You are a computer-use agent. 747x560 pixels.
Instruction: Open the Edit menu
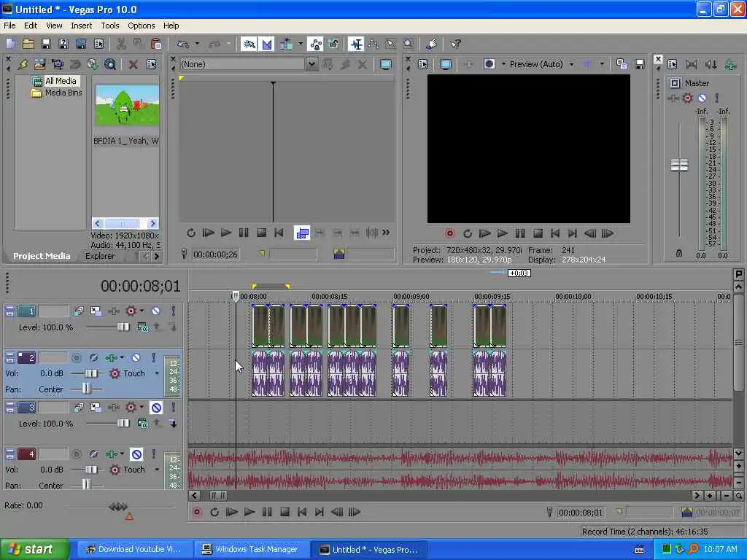(x=31, y=26)
